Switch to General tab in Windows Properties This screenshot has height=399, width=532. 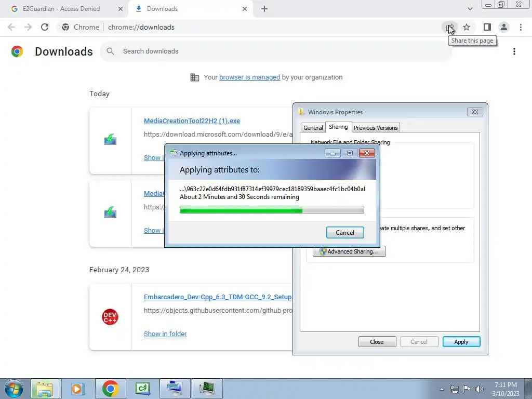click(x=313, y=128)
